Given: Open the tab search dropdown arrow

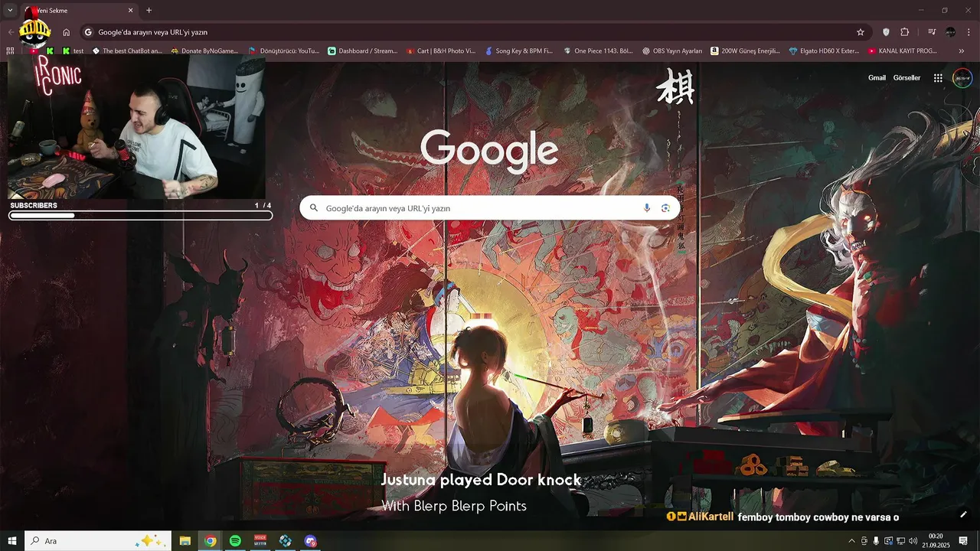Looking at the screenshot, I should tap(10, 11).
